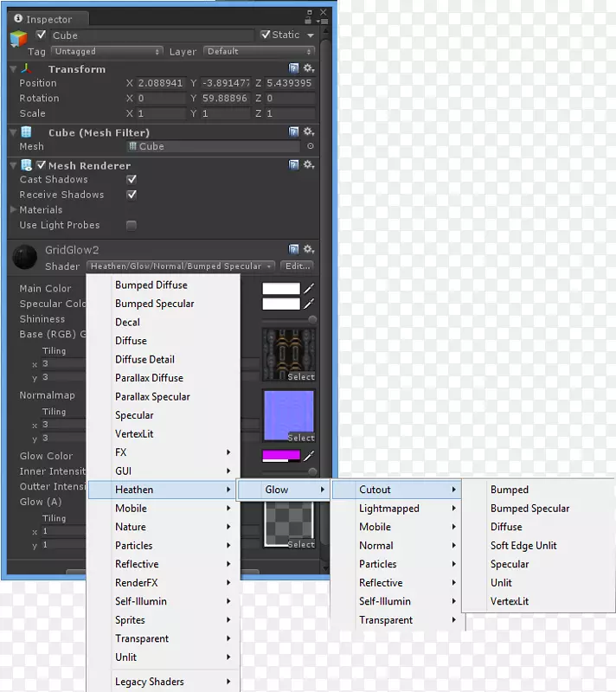
Task: Click the magenta Glow Color swatch
Action: pos(281,456)
